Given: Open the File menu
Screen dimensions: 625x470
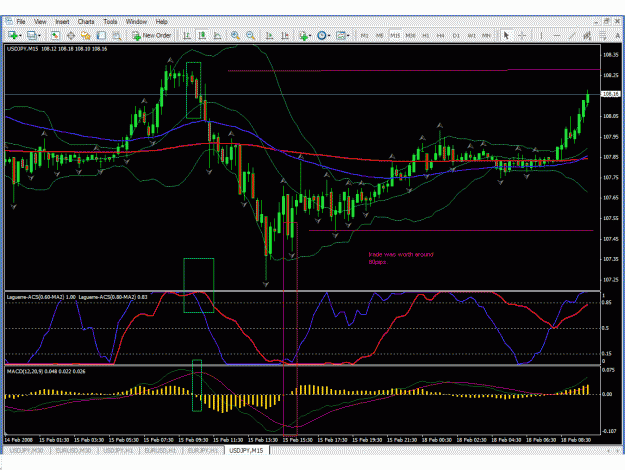Looking at the screenshot, I should pos(21,22).
